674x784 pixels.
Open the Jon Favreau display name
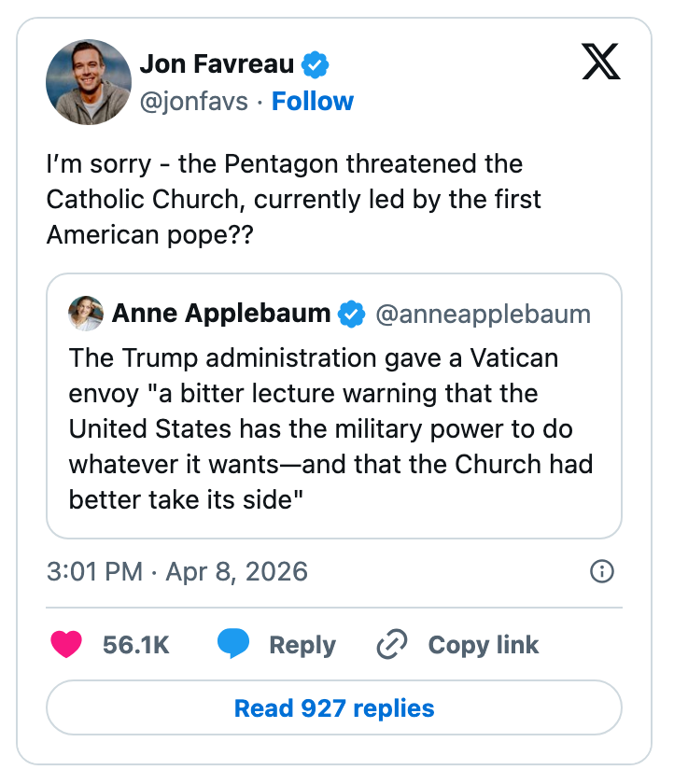tap(217, 64)
